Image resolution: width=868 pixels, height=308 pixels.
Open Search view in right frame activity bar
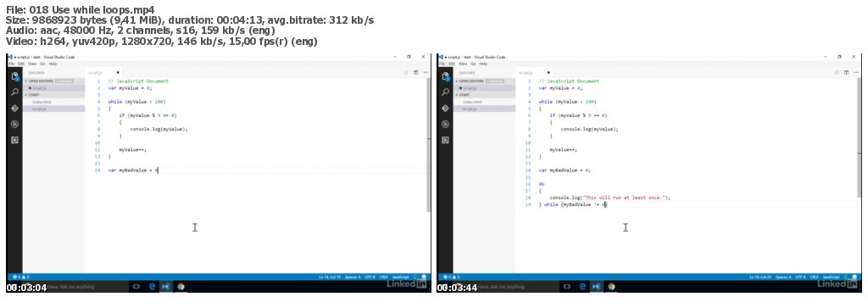pos(446,92)
